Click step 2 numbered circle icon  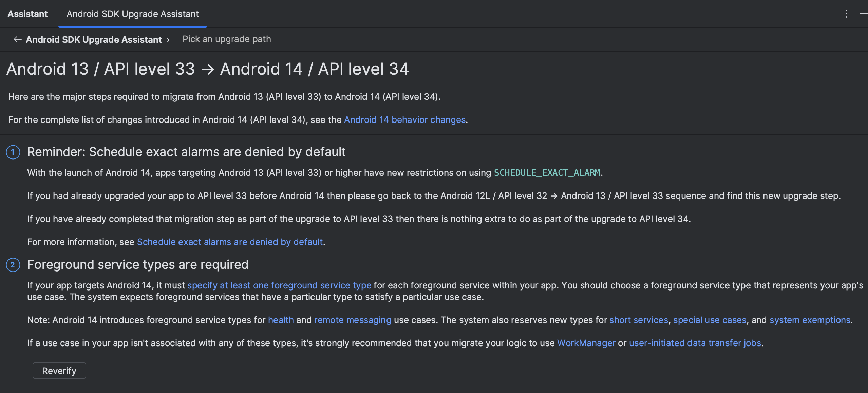tap(13, 265)
